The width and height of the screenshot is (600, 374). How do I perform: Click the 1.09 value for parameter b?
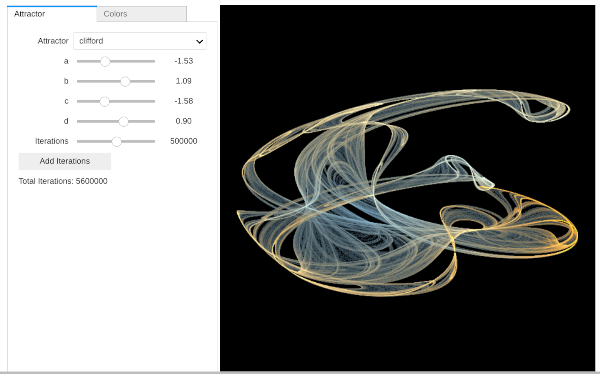[x=184, y=81]
